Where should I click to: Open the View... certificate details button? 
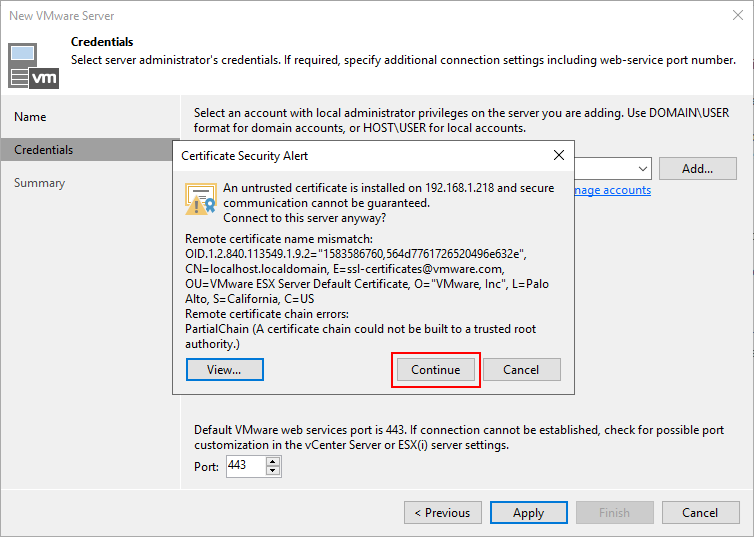pos(225,369)
